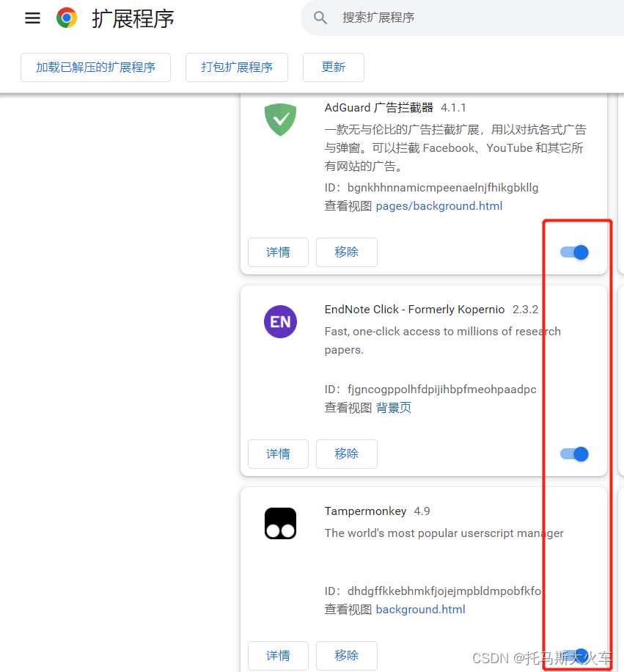Click the Chrome logo icon
Screen dimensions: 624x672
pyautogui.click(x=67, y=18)
